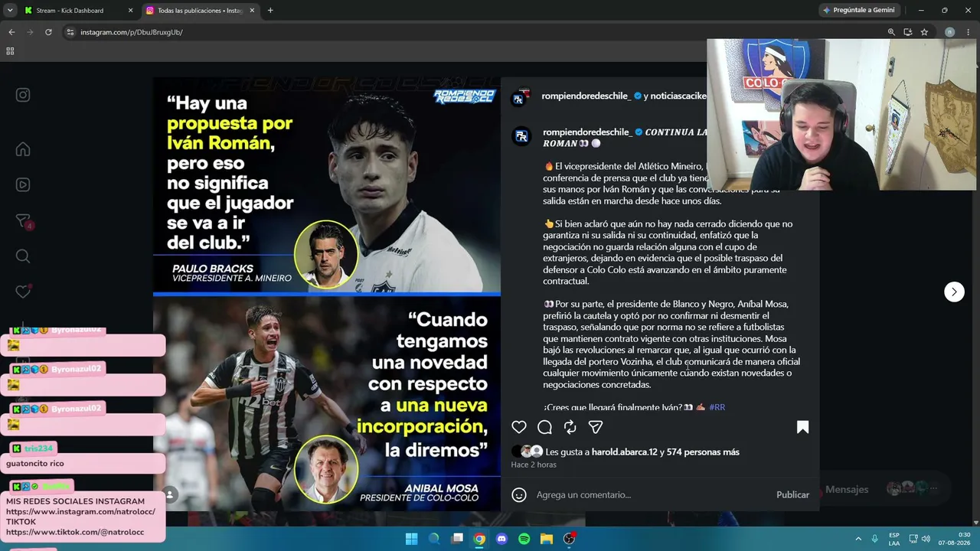Open Instagram search from the sidebar
The height and width of the screenshot is (551, 980).
(x=23, y=256)
